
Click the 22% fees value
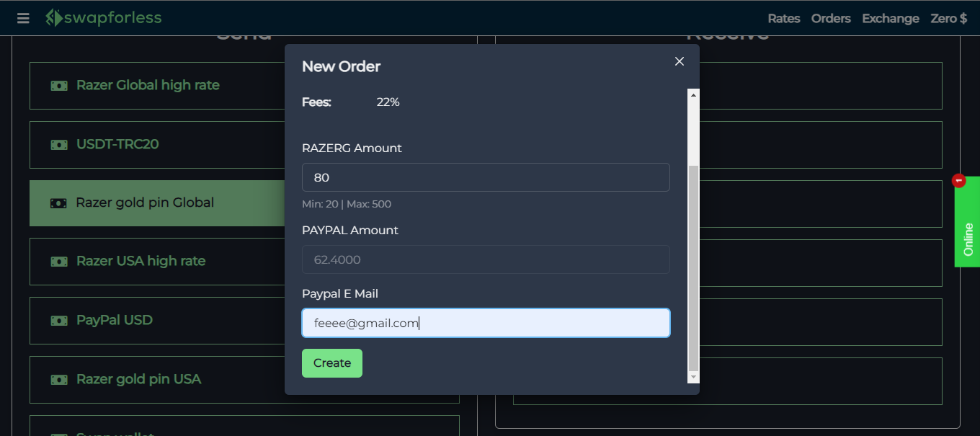pyautogui.click(x=388, y=102)
